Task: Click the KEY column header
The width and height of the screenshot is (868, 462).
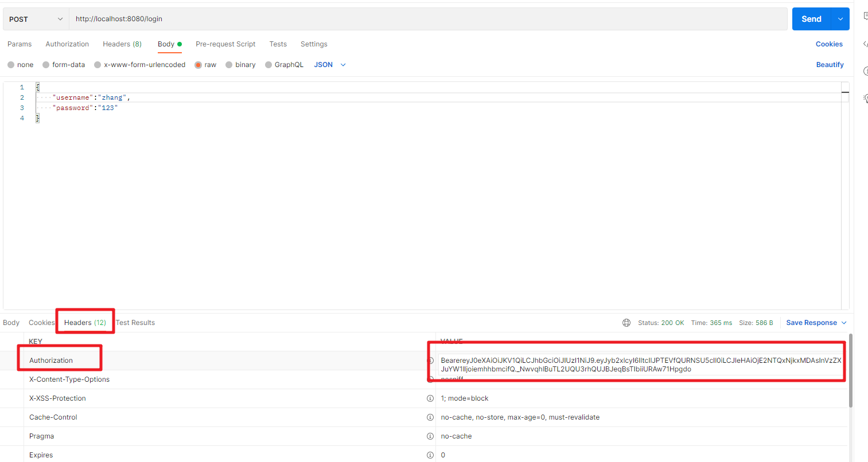Action: click(36, 341)
